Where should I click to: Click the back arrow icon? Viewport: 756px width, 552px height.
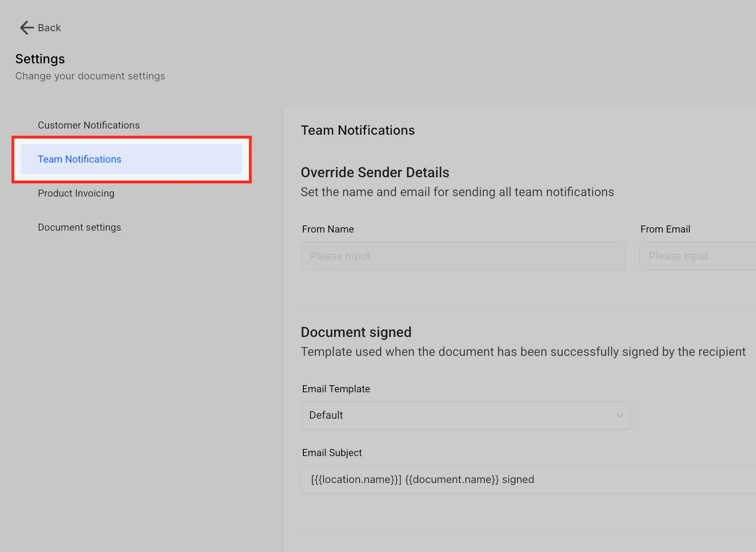pos(27,28)
